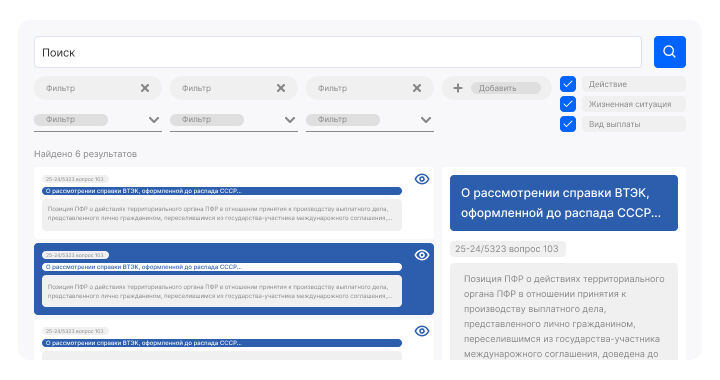Click the 25-24/5323 tag in the highlighted card

75,255
